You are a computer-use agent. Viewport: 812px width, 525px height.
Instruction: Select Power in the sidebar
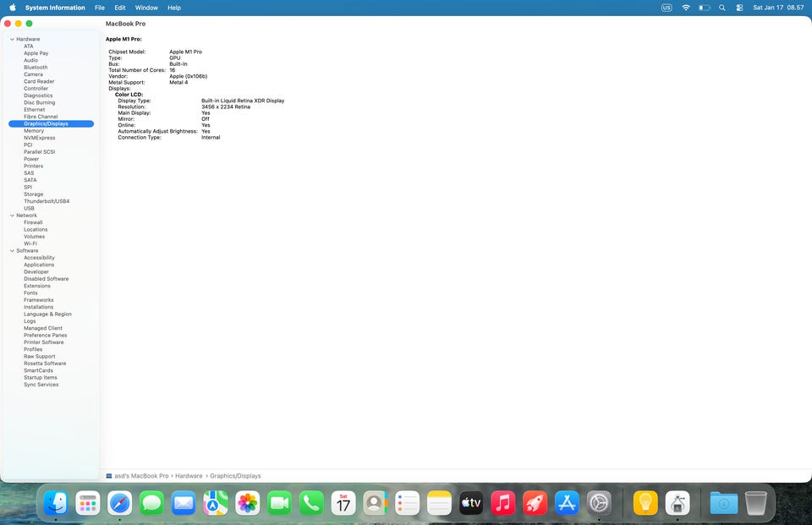(31, 159)
